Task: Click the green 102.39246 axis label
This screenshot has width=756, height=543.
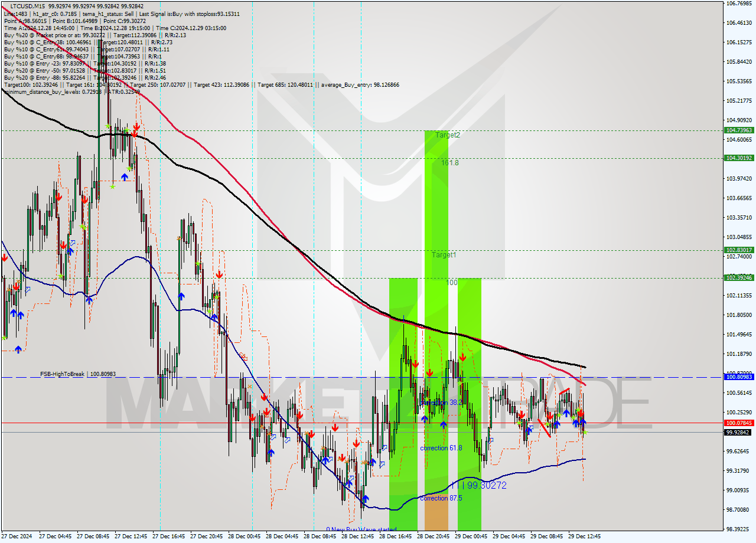Action: pos(738,277)
